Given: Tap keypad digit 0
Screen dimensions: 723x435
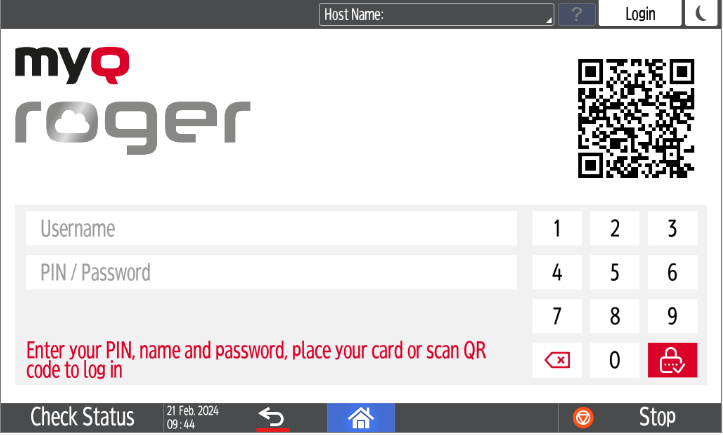Looking at the screenshot, I should [x=615, y=360].
